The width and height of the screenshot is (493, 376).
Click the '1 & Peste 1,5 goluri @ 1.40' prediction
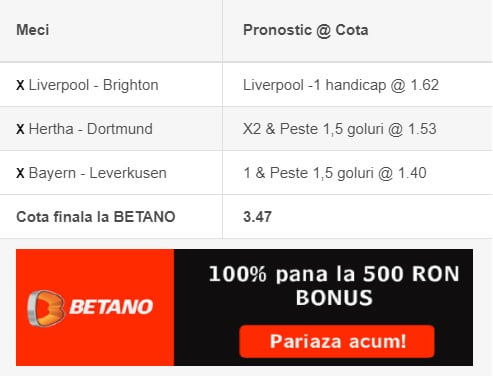tap(335, 173)
